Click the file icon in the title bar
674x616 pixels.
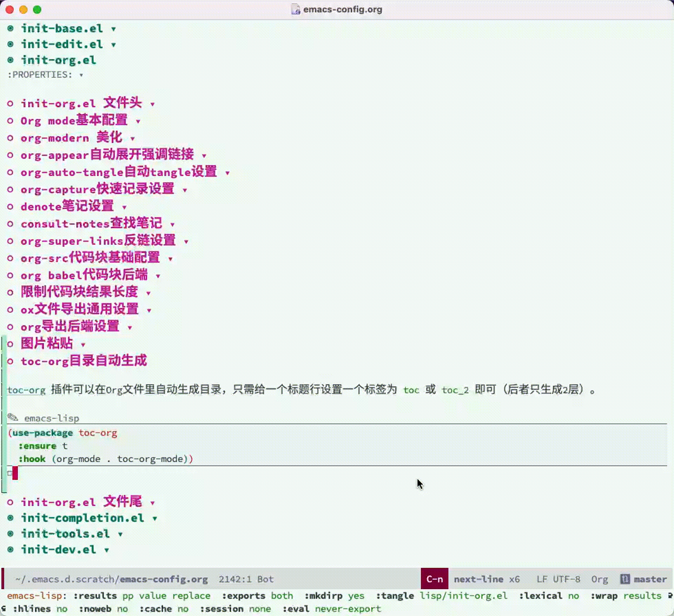coord(296,9)
